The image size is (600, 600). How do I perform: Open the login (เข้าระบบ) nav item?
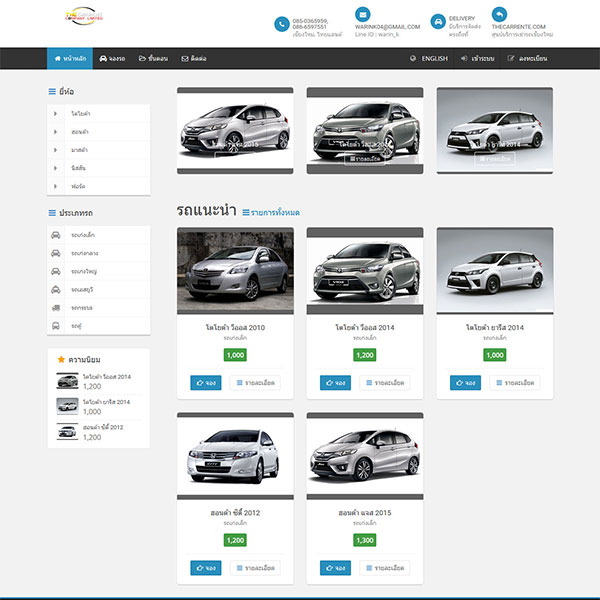pyautogui.click(x=478, y=59)
